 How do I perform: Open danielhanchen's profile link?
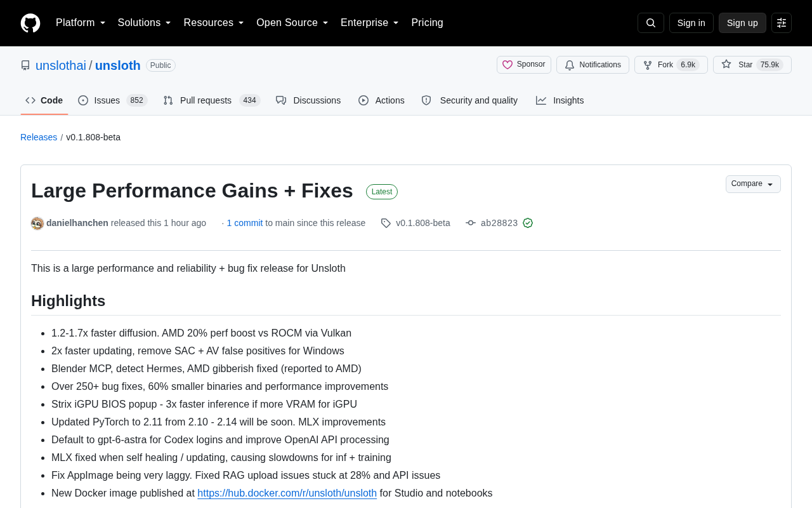pos(77,223)
